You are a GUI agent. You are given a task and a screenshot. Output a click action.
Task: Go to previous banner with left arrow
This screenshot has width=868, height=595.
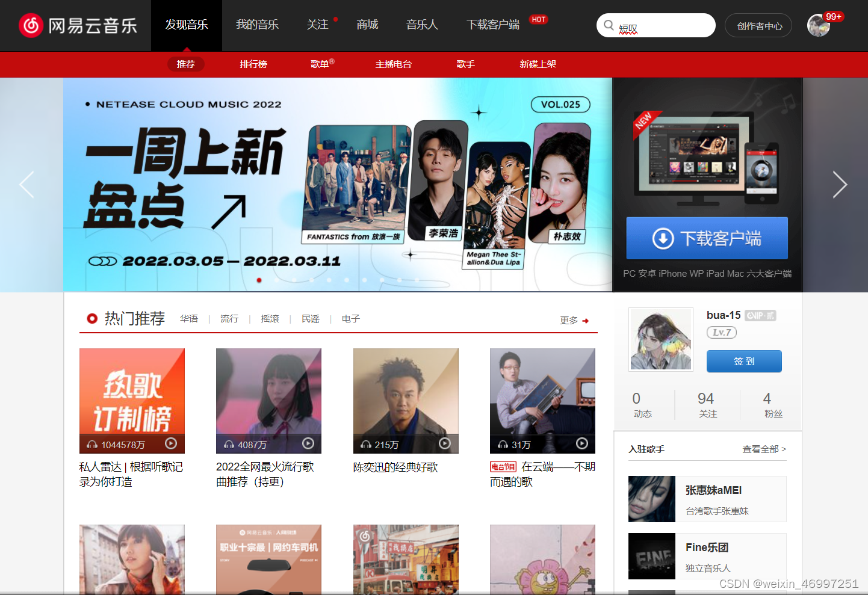click(26, 184)
